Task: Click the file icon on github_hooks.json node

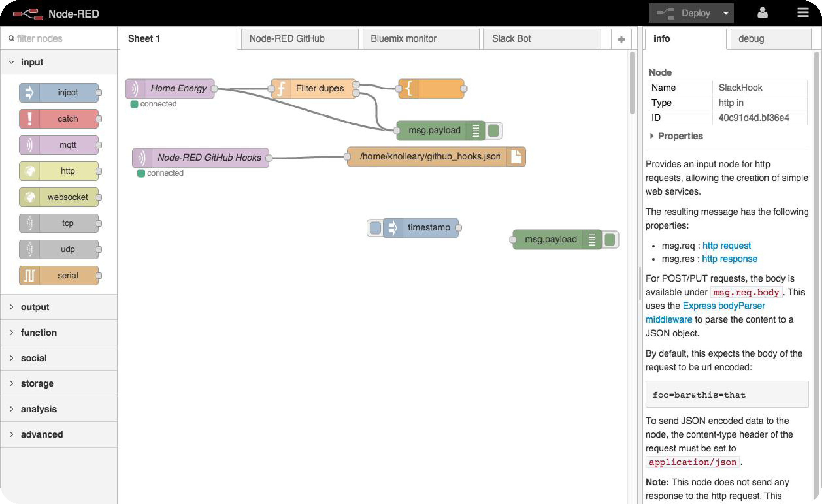Action: coord(516,157)
